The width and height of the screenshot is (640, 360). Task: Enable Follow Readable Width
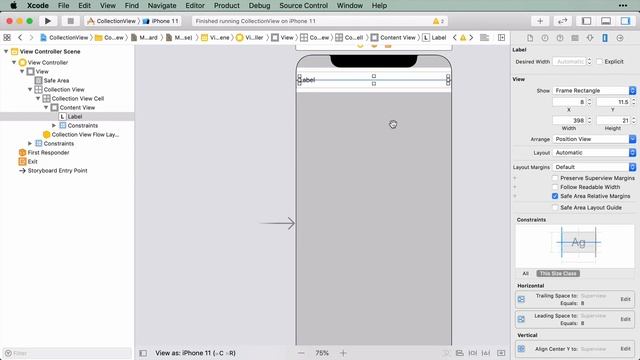coord(555,187)
